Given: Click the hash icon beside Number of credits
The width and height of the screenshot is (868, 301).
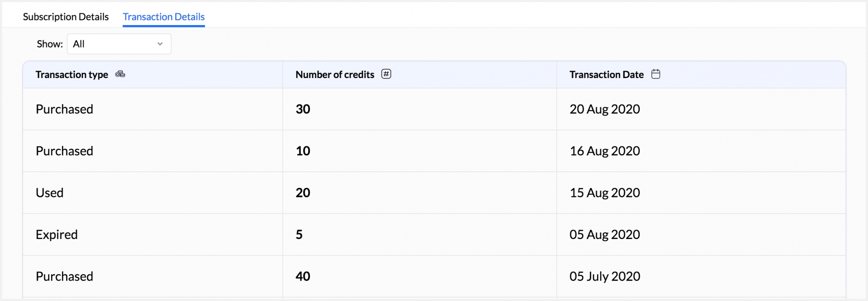Looking at the screenshot, I should (x=386, y=74).
